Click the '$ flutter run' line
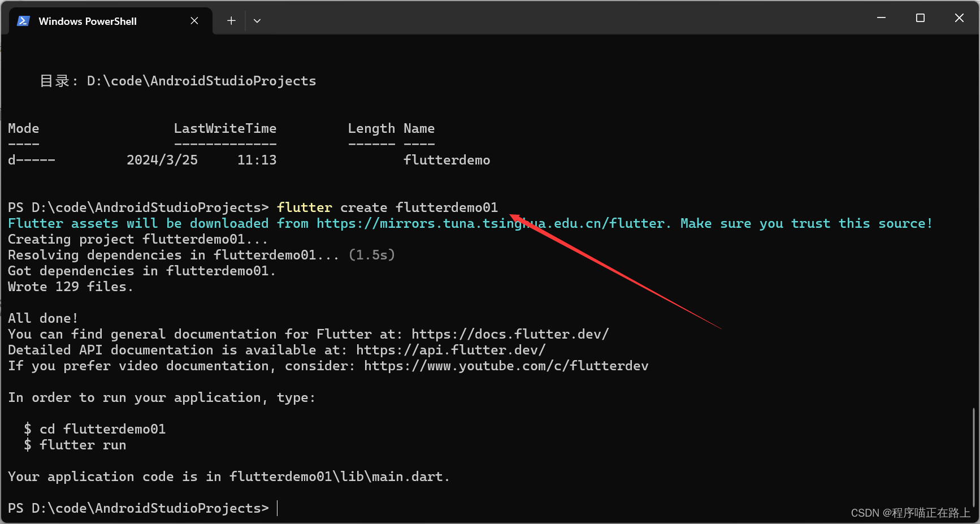The height and width of the screenshot is (524, 980). (75, 445)
